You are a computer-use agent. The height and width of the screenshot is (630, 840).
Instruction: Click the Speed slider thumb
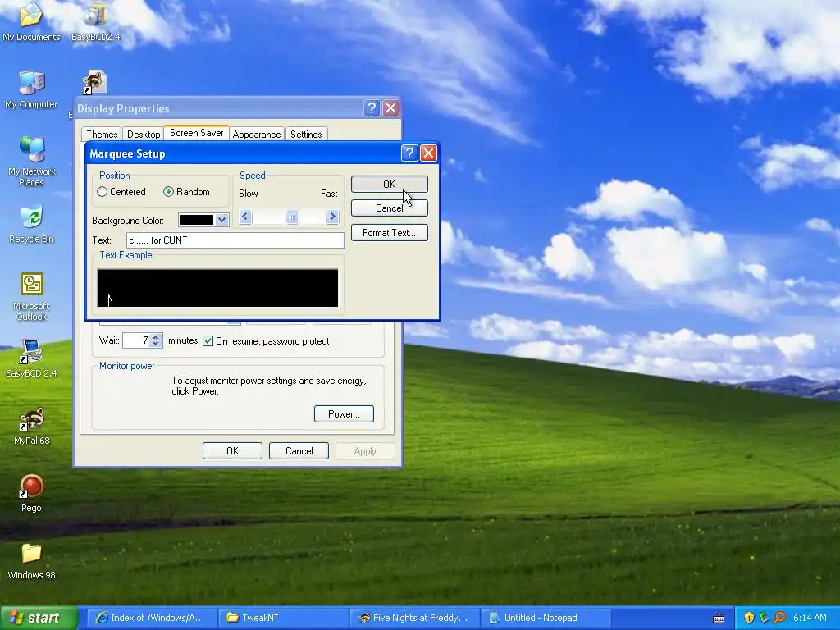point(292,217)
